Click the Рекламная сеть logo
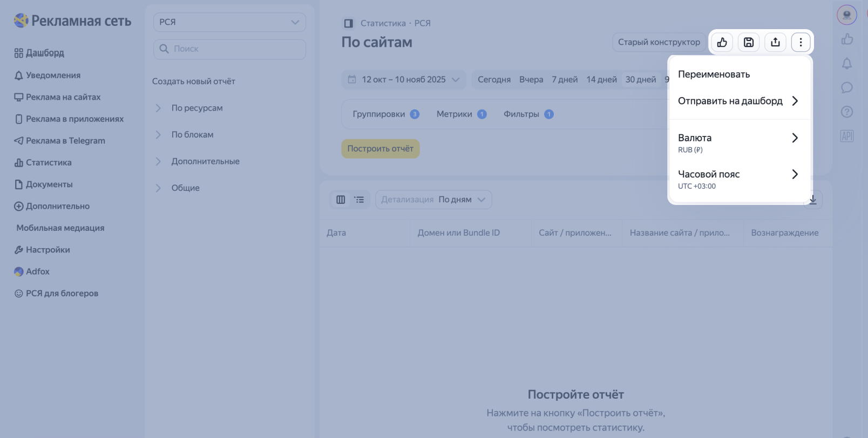This screenshot has height=438, width=868. coord(72,20)
